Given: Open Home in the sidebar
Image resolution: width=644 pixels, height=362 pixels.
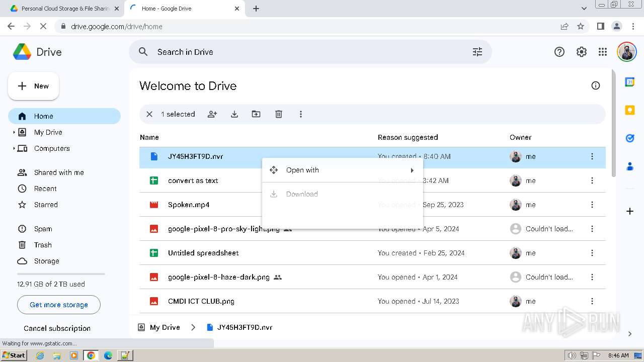Looking at the screenshot, I should [x=64, y=116].
